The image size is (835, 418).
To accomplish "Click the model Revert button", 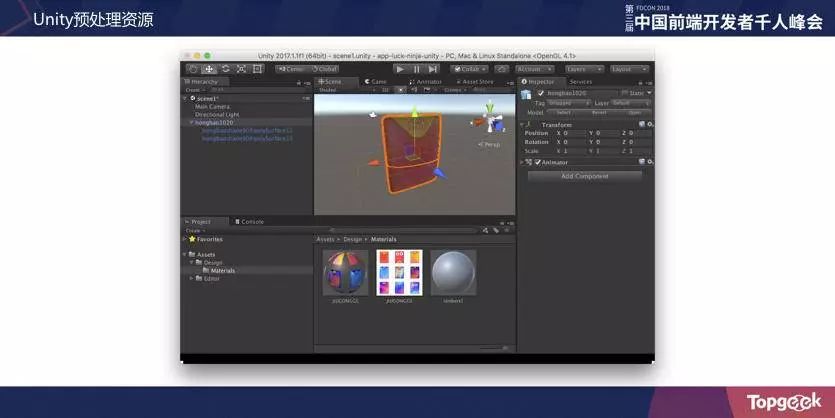I will point(599,113).
